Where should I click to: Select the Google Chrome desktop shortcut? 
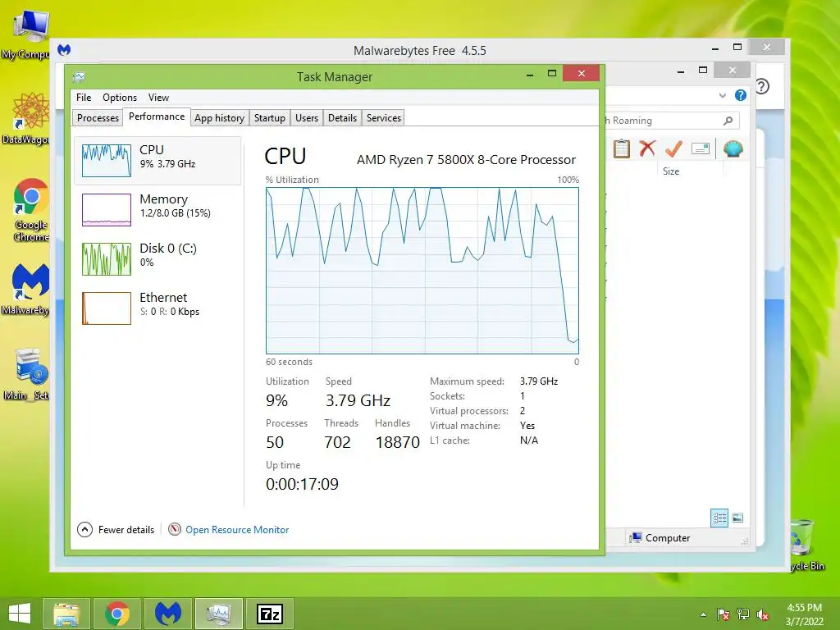[30, 210]
